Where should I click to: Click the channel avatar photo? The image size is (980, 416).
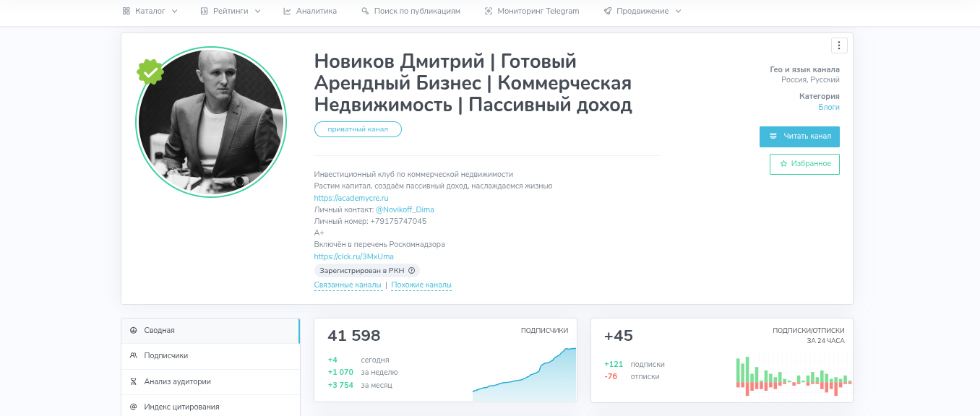coord(211,122)
